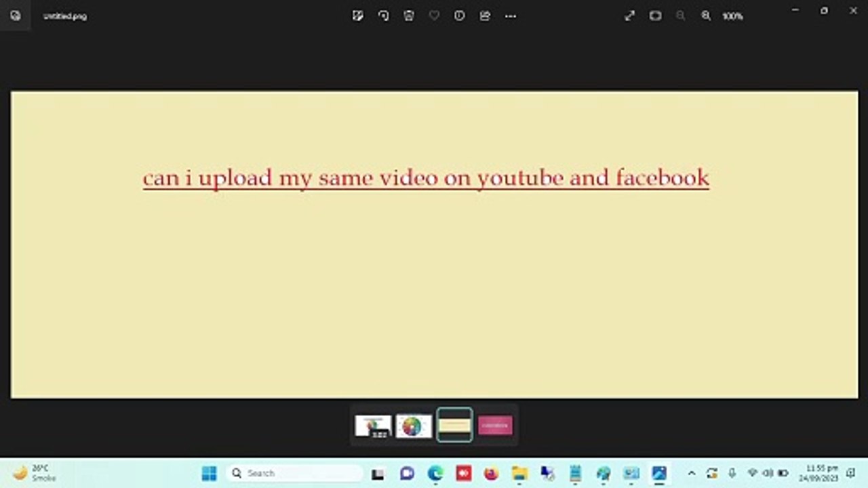Click the fit-to-window icon
The width and height of the screenshot is (868, 488).
pos(655,16)
